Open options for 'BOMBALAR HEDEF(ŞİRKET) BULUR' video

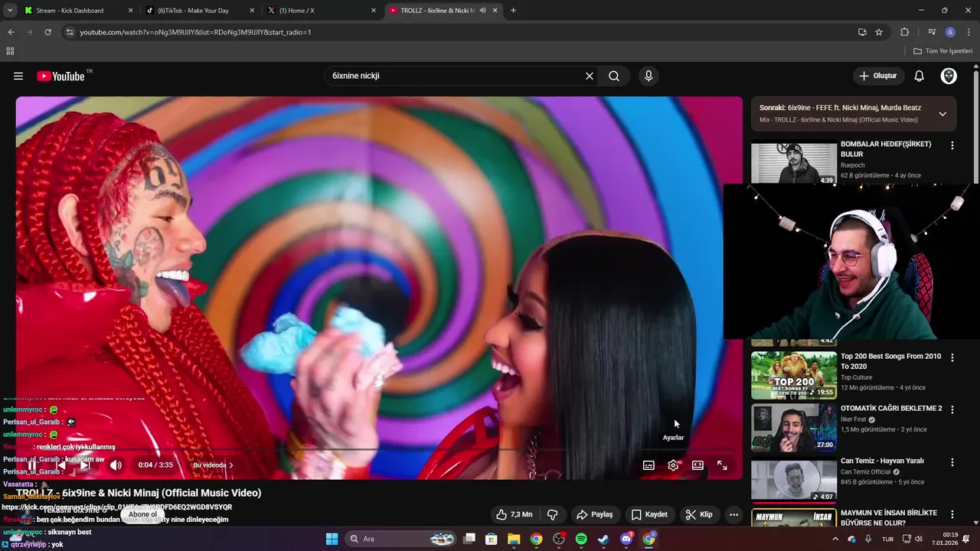pos(952,145)
